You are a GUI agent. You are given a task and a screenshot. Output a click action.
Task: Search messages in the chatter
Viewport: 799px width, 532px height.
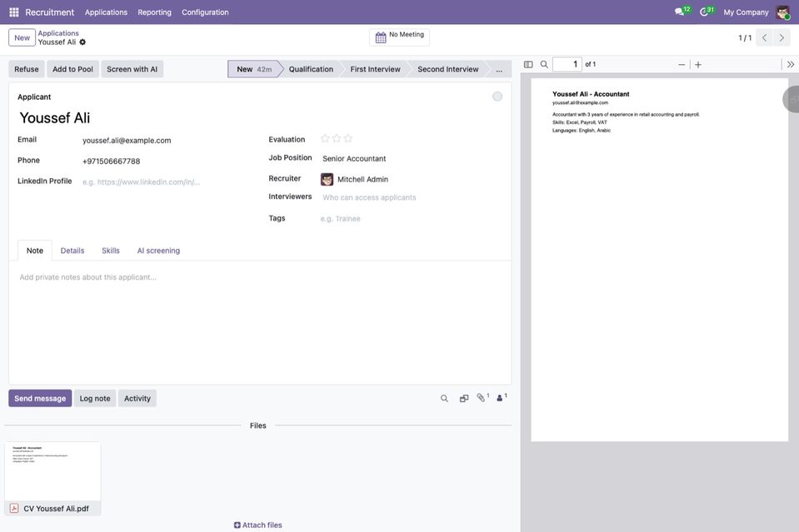tap(444, 399)
